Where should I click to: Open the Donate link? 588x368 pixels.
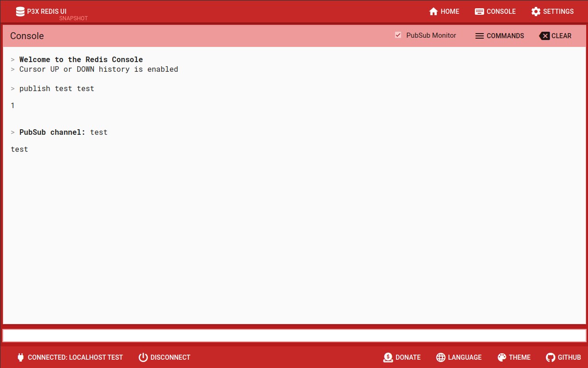coord(402,357)
